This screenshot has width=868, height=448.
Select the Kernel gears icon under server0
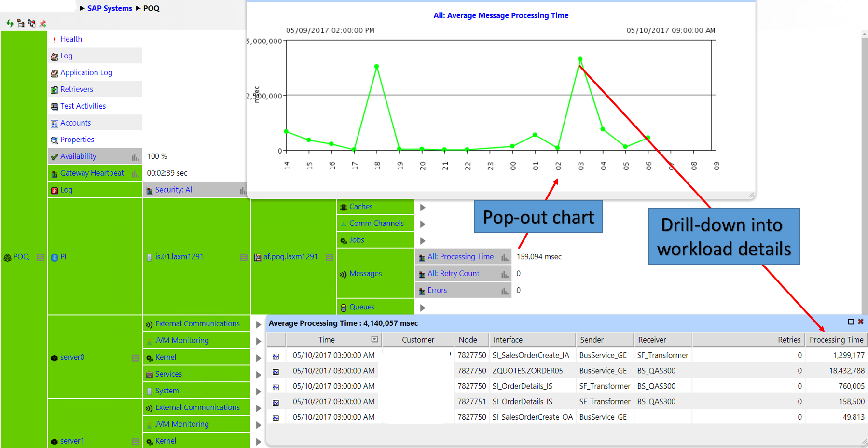click(150, 357)
